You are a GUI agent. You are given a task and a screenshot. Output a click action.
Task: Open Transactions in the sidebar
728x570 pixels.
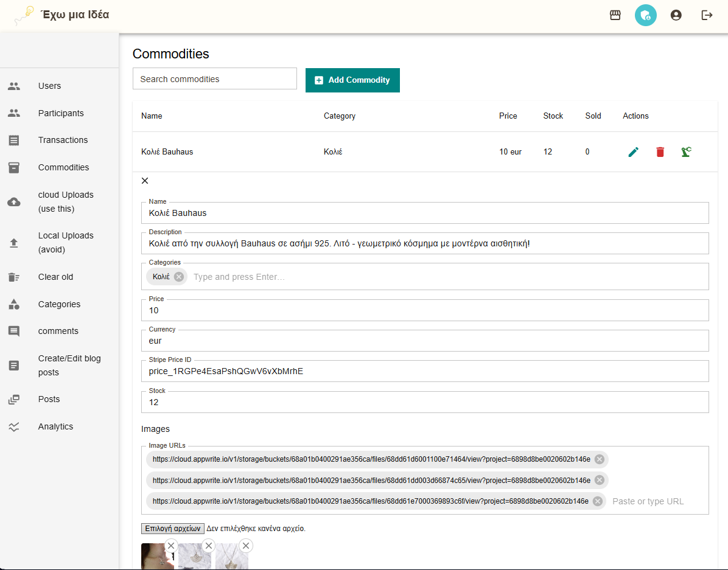tap(63, 140)
